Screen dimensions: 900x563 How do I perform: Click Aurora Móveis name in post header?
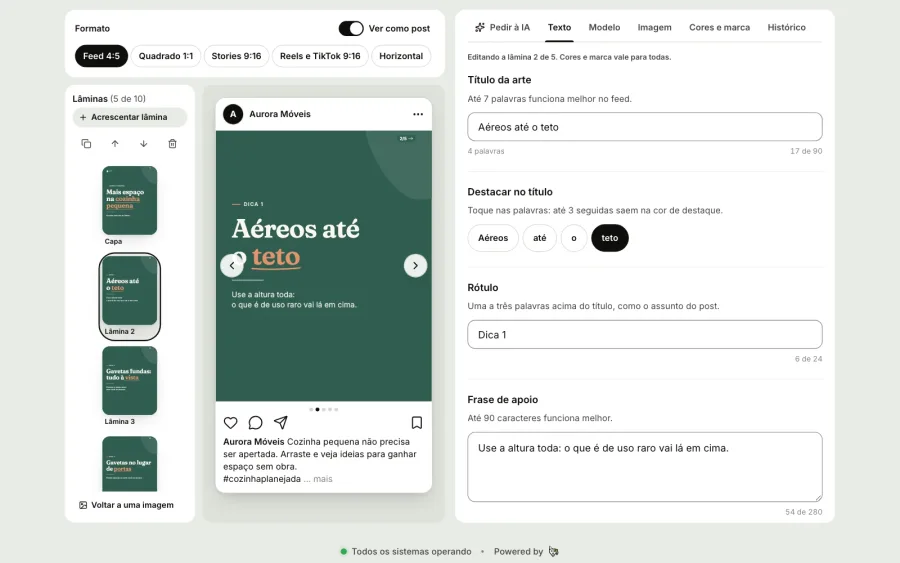280,114
